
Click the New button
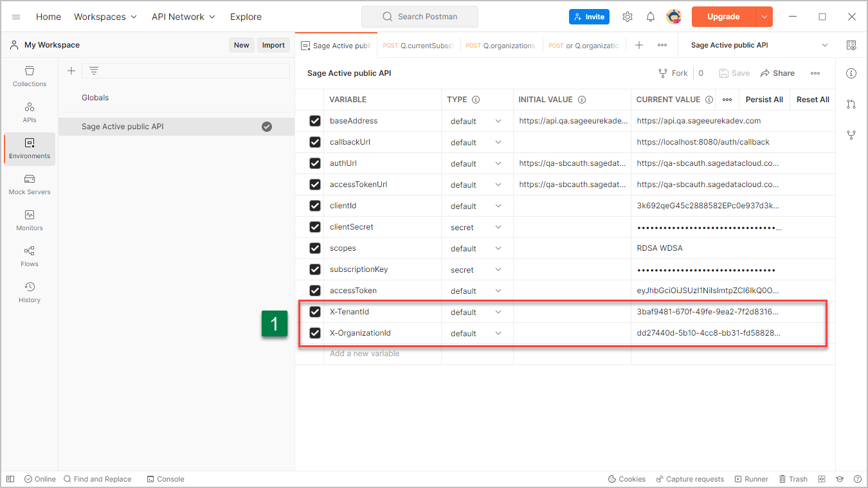pyautogui.click(x=242, y=45)
